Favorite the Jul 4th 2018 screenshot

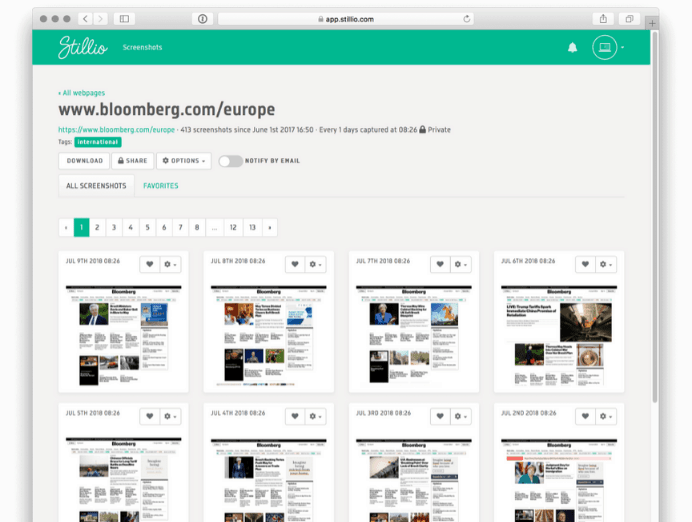click(295, 416)
